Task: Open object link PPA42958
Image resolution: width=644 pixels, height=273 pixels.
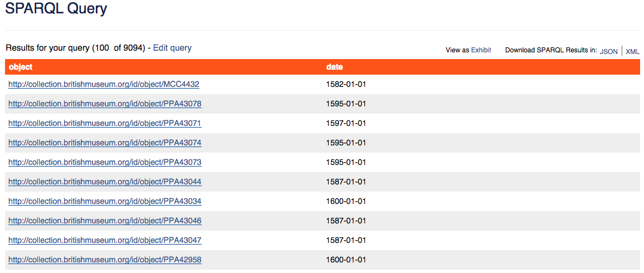Action: pos(105,260)
